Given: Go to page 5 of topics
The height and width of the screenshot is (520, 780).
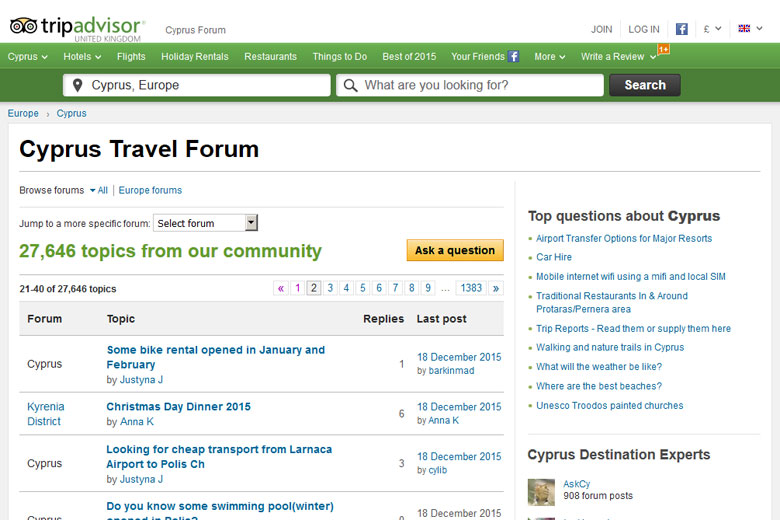Looking at the screenshot, I should pyautogui.click(x=363, y=288).
